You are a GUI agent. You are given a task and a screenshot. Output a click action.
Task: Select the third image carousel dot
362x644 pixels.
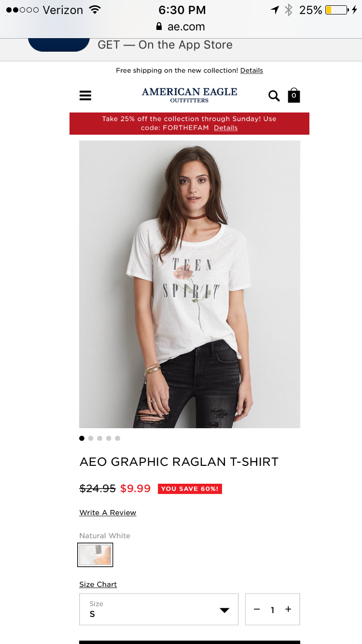pos(99,438)
